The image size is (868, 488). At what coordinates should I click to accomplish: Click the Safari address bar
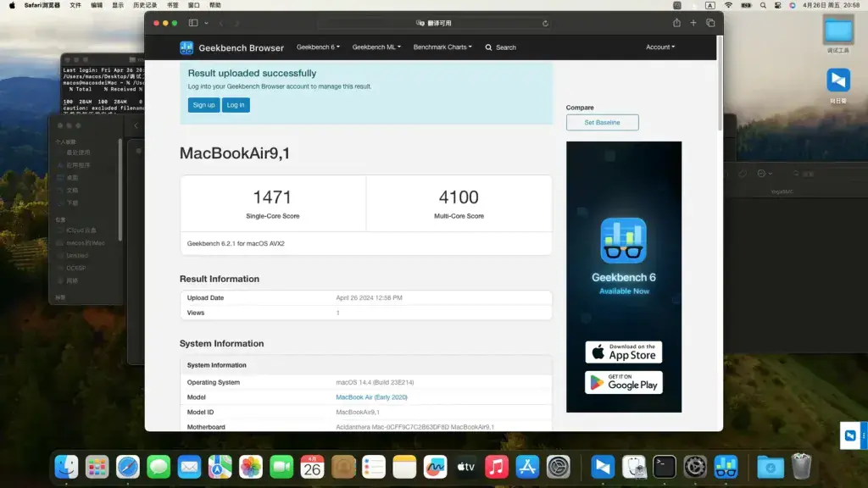coord(435,23)
